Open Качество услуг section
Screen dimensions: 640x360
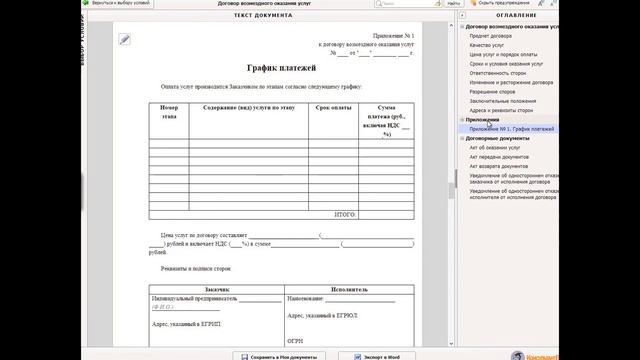[x=487, y=45]
